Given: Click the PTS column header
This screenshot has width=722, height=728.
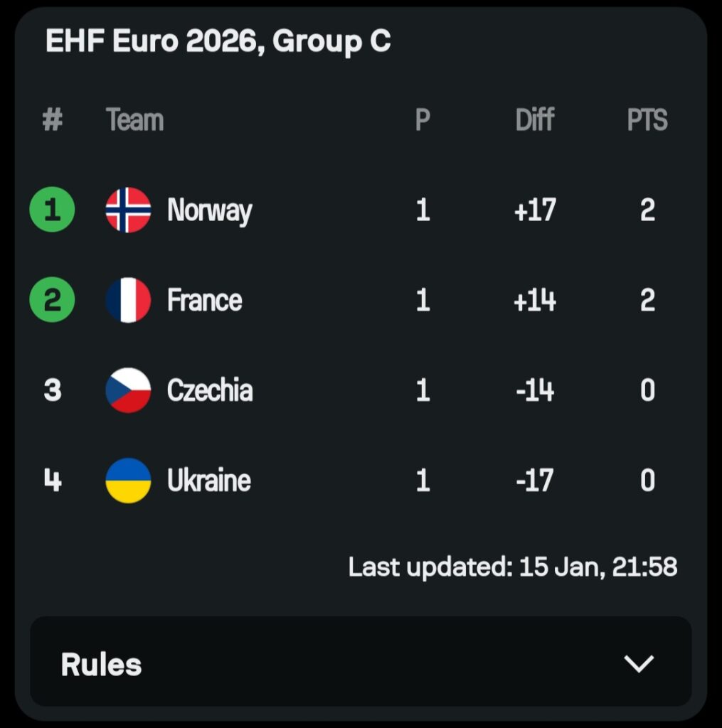Looking at the screenshot, I should coord(647,120).
